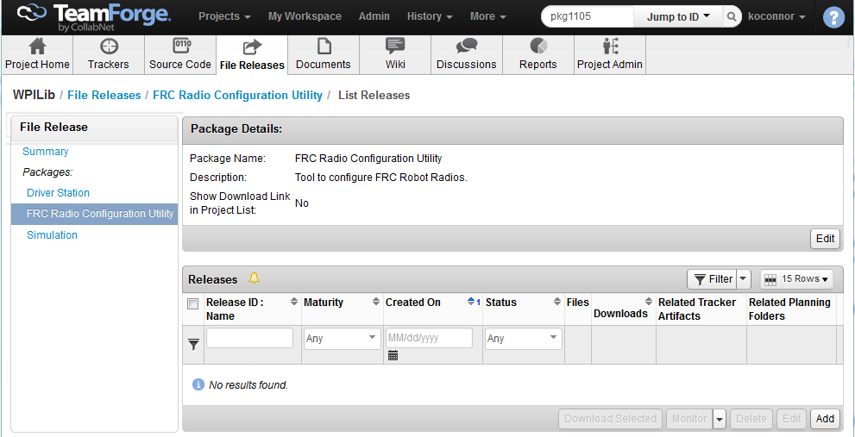Switch to the Documents tab
The image size is (855, 437).
[323, 55]
